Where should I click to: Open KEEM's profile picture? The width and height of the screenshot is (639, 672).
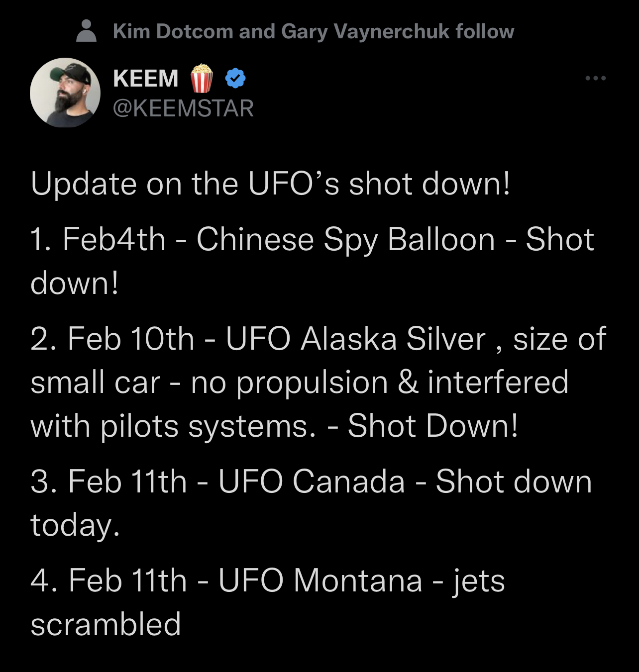65,93
